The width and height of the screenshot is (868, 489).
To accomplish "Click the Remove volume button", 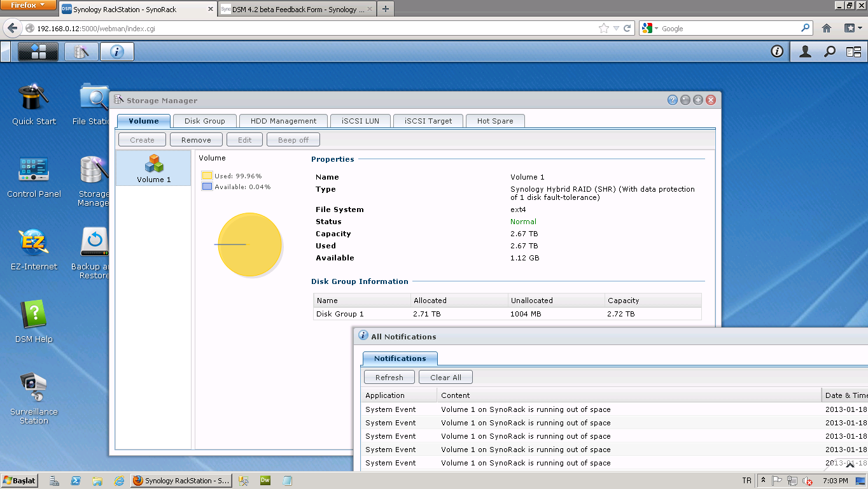I will pyautogui.click(x=196, y=140).
